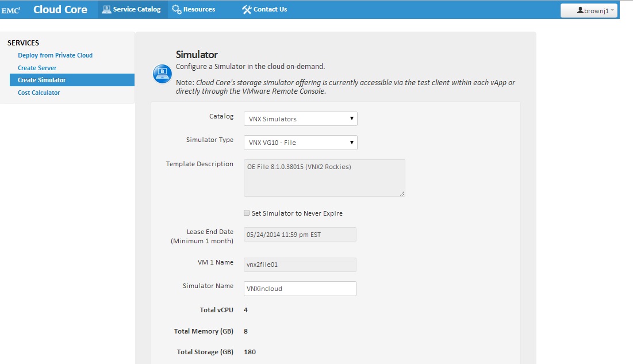Expand the Catalog dropdown showing VNX Simulators
The image size is (633, 364).
click(x=300, y=119)
